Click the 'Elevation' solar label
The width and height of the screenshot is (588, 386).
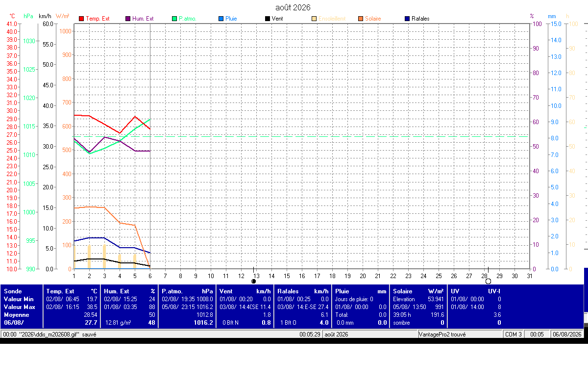click(x=404, y=299)
